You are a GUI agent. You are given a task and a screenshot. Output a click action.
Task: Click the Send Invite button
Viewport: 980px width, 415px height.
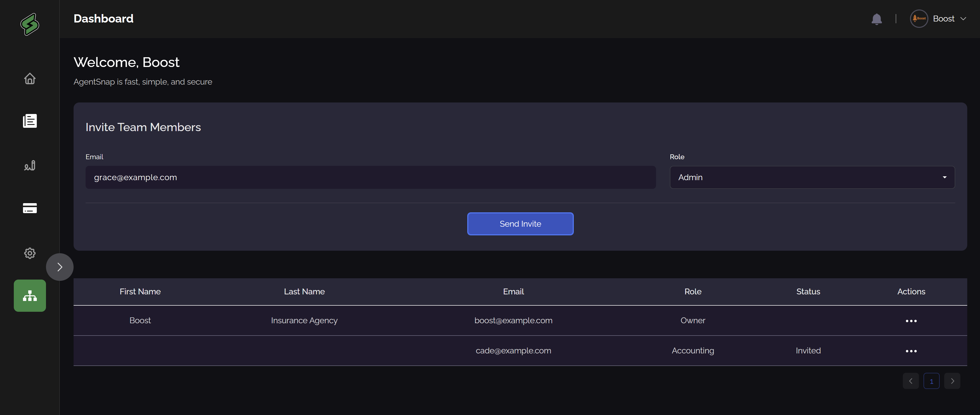click(x=520, y=224)
